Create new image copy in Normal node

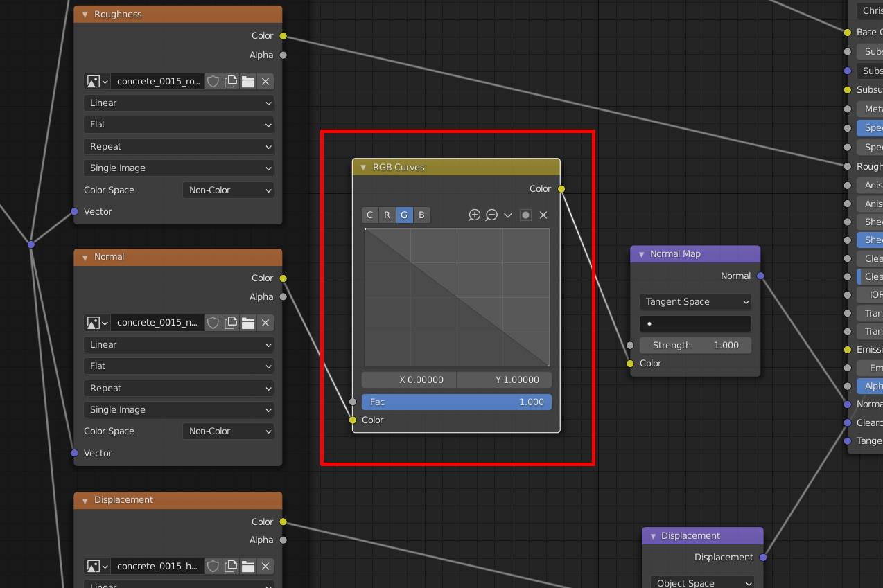pyautogui.click(x=231, y=323)
